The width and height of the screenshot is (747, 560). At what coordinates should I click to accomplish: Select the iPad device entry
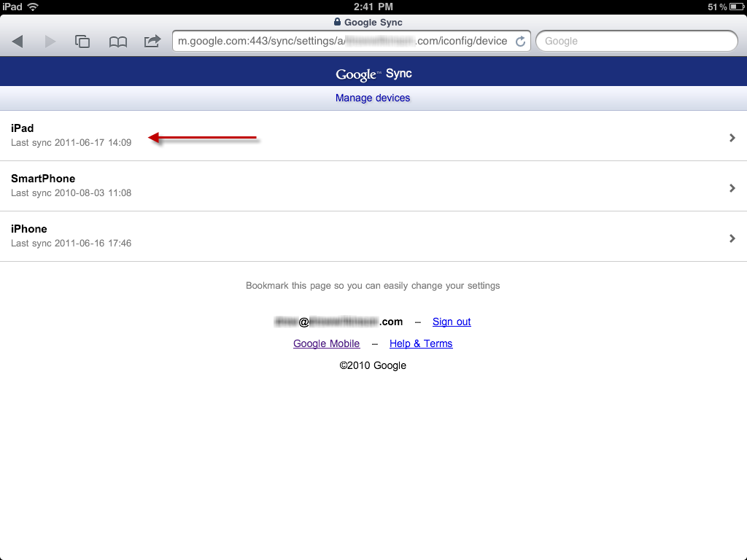point(373,136)
